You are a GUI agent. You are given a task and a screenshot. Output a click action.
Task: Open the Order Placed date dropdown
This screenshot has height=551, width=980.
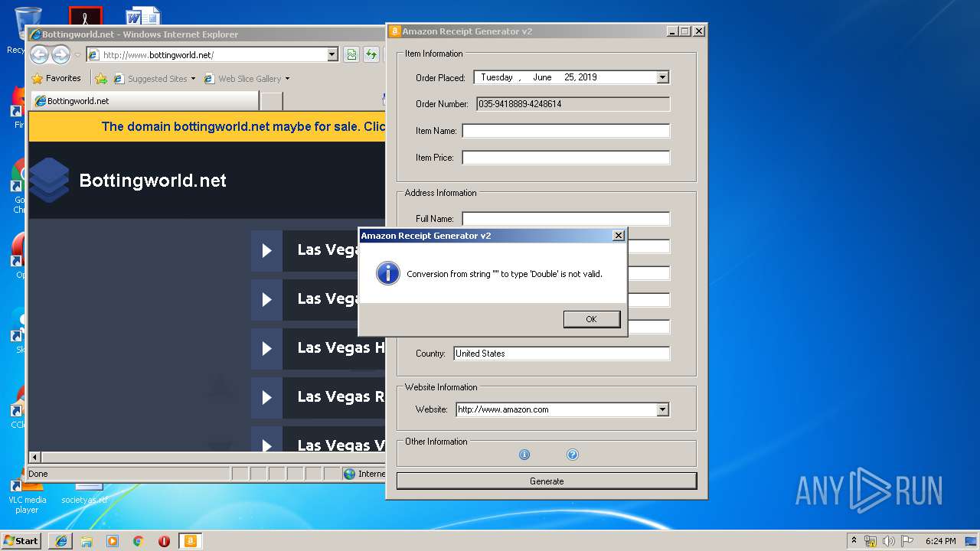click(663, 77)
